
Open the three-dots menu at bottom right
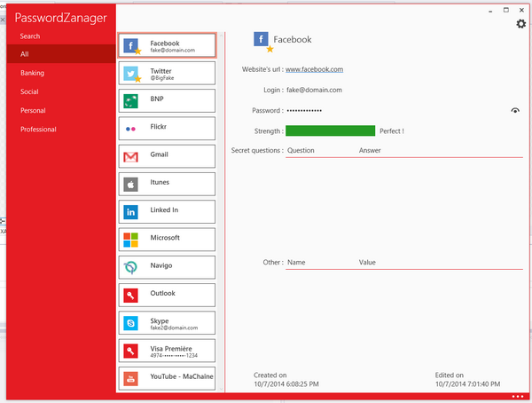518,396
